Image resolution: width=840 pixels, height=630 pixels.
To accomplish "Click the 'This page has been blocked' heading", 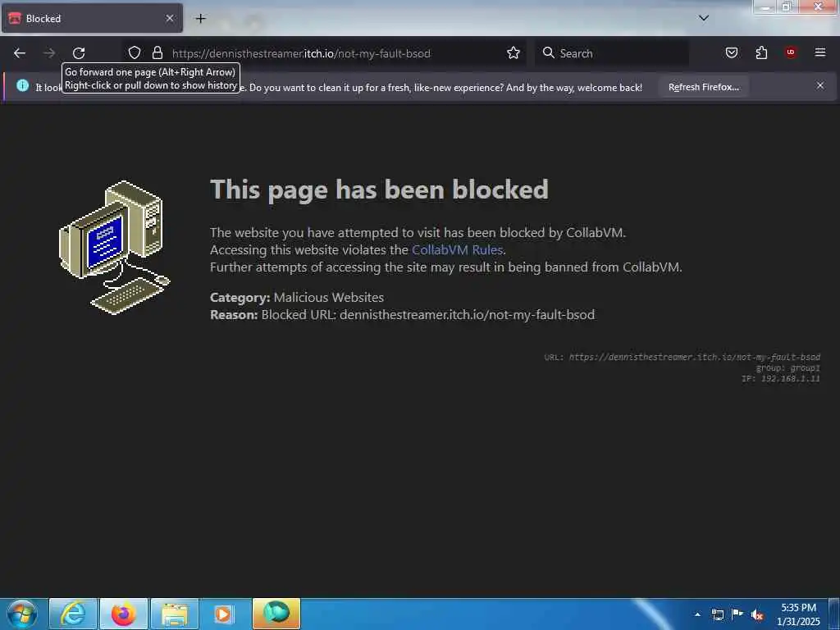I will (x=379, y=189).
